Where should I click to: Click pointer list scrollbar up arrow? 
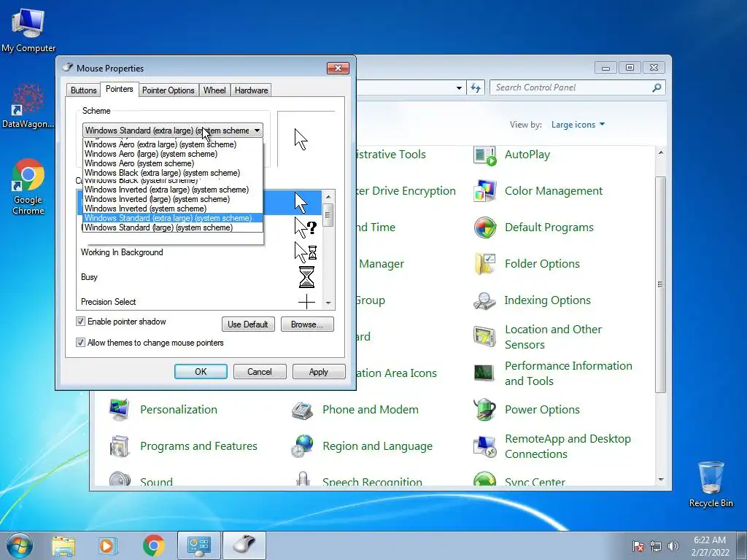click(328, 195)
